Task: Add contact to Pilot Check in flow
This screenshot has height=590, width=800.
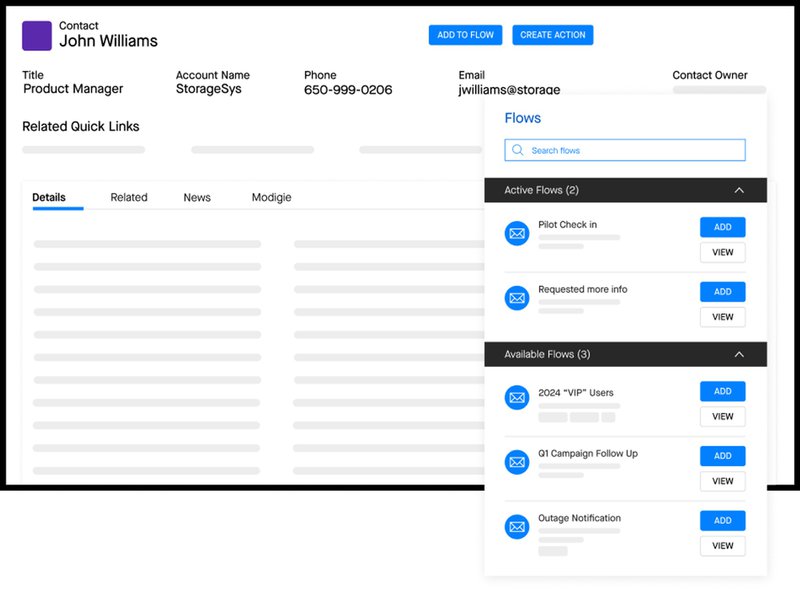Action: point(722,227)
